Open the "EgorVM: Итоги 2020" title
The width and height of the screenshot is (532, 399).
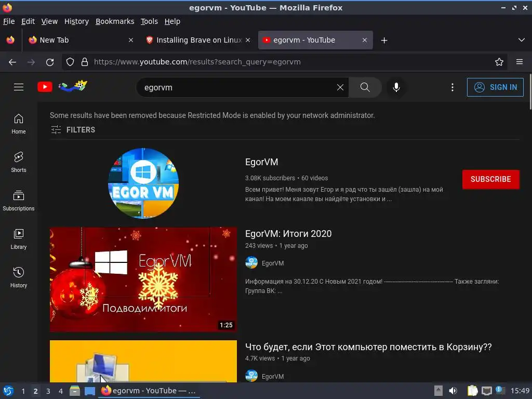(x=288, y=234)
